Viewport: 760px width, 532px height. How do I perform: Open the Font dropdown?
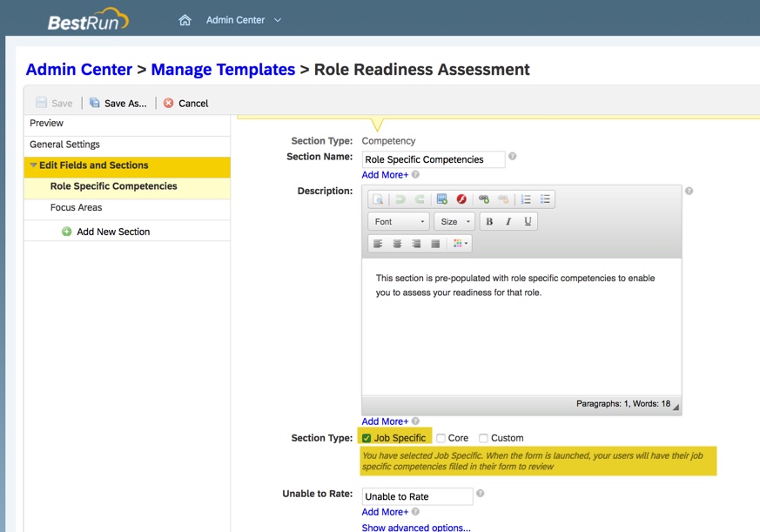(x=399, y=222)
